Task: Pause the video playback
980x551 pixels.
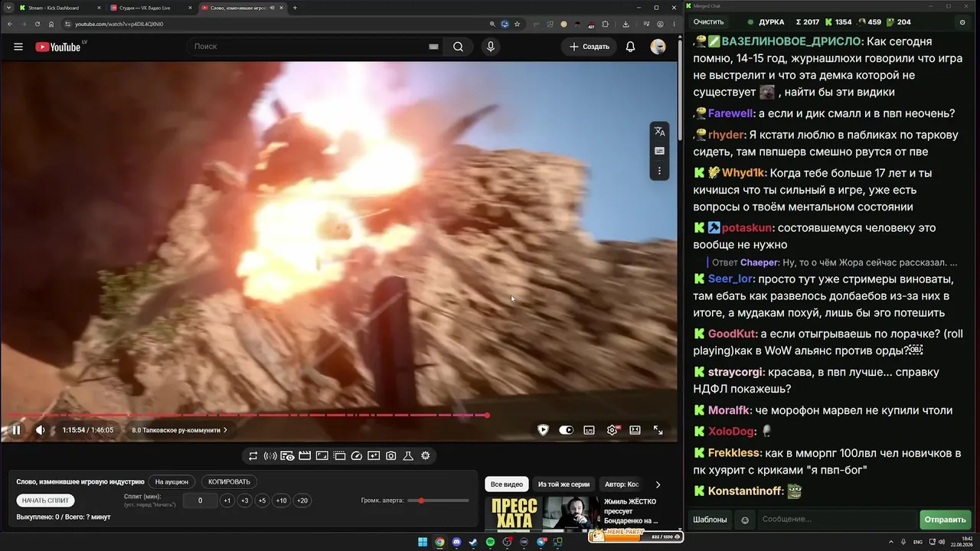Action: (x=16, y=430)
